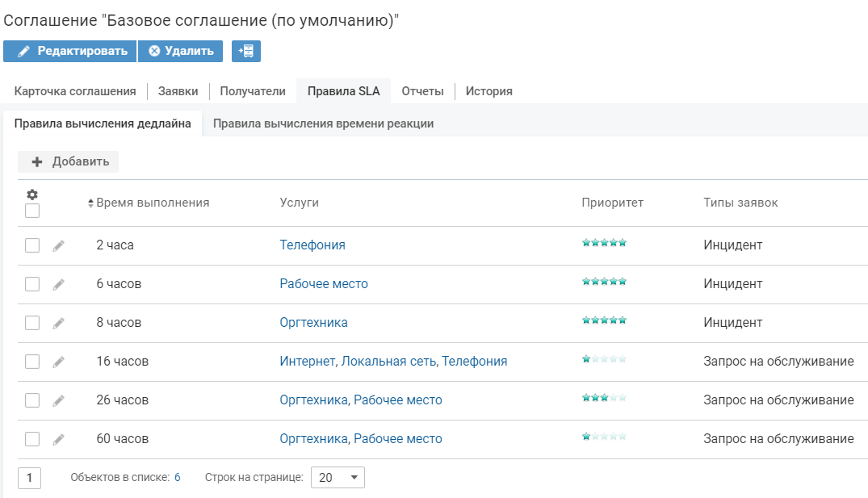Switch to Правила вычисления времени реакции subtab

coord(323,123)
